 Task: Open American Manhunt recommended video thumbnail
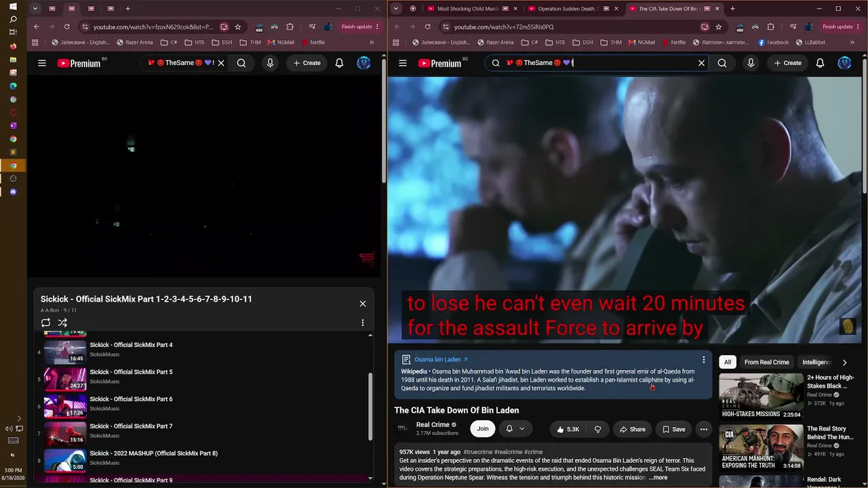[x=761, y=448]
